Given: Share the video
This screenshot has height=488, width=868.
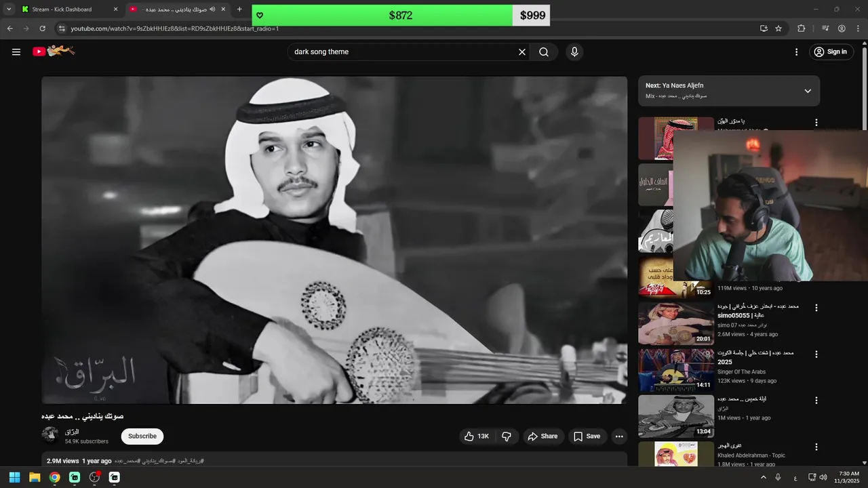Looking at the screenshot, I should [542, 436].
